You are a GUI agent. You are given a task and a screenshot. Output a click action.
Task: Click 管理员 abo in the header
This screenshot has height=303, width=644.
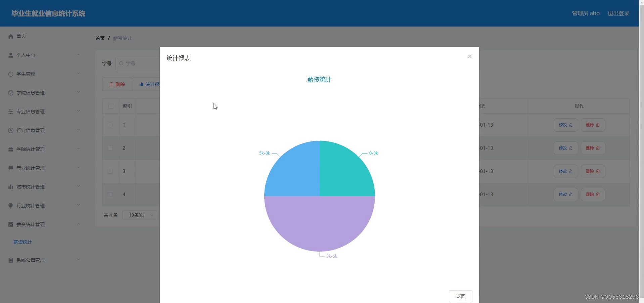point(586,13)
